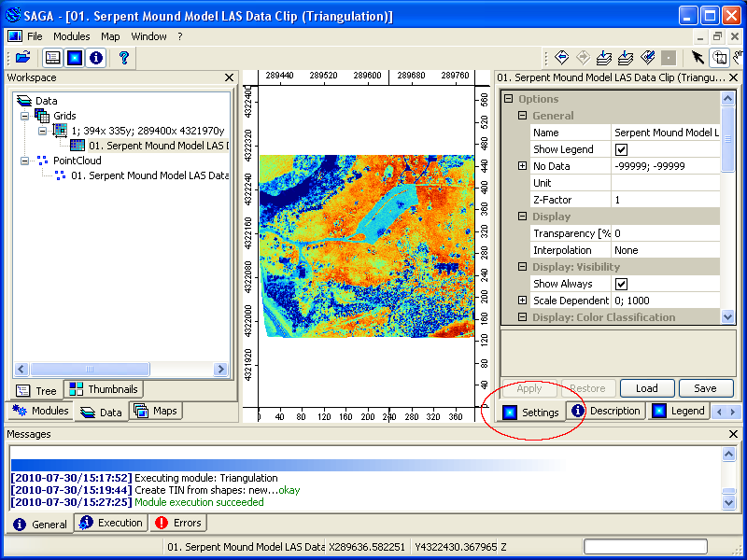Click the layers stack icon with down arrow
The image size is (747, 560).
pyautogui.click(x=602, y=57)
